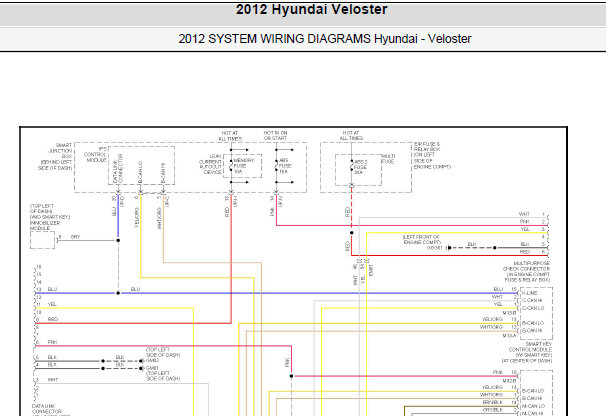The image size is (606, 416).
Task: Click the immobilizer module dashed box
Action: pyautogui.click(x=43, y=240)
